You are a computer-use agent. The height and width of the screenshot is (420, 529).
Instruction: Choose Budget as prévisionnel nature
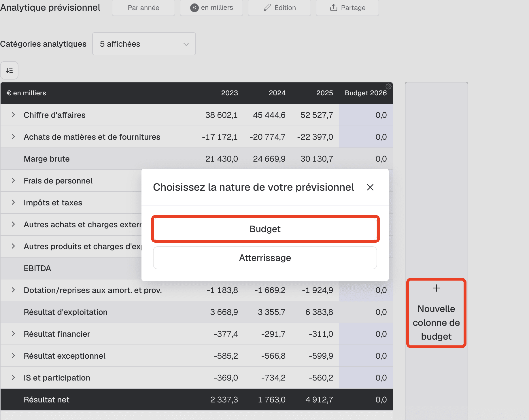265,229
